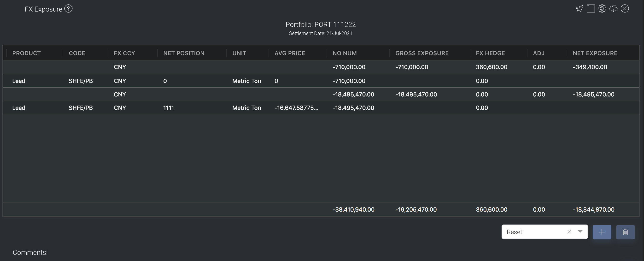Sort by CODE column header

click(77, 53)
